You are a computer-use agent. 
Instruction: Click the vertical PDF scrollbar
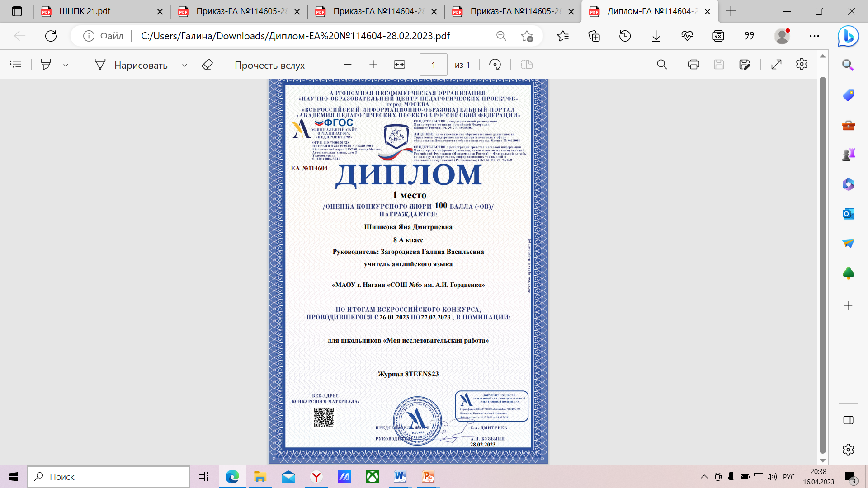pos(823,264)
